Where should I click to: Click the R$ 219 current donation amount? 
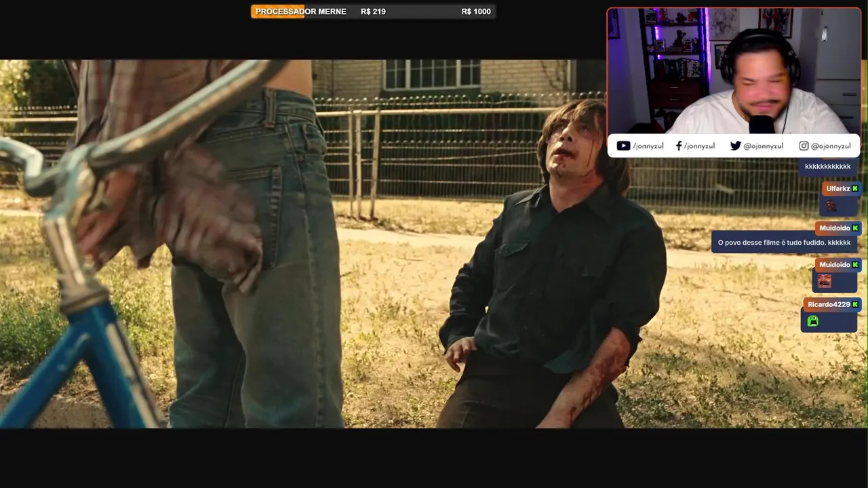[x=373, y=12]
